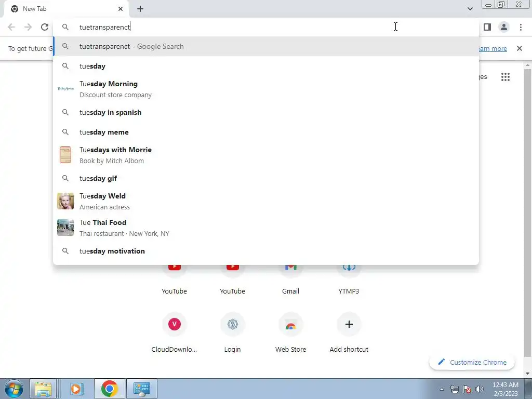Launch Windows Media Player from taskbar
Image resolution: width=532 pixels, height=399 pixels.
[76, 389]
